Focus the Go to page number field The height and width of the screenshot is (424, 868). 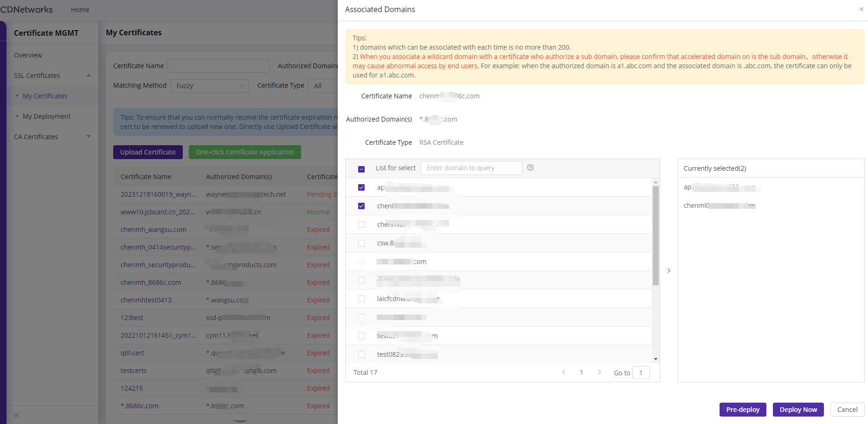tap(641, 373)
